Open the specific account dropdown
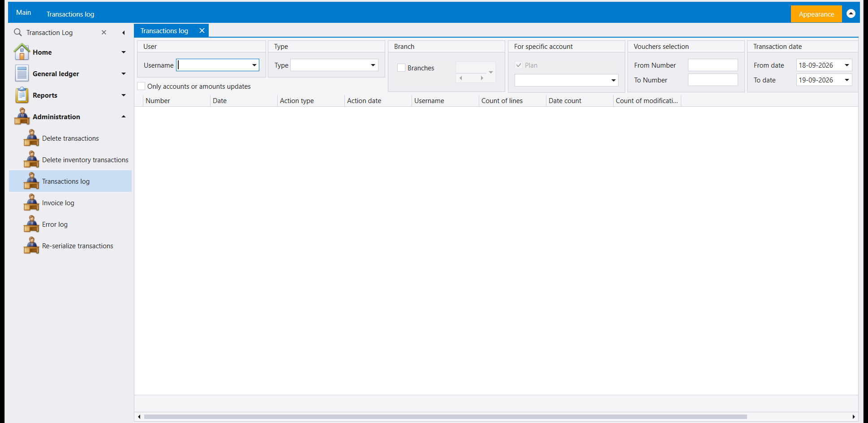Screen dimensions: 868x423 pyautogui.click(x=613, y=80)
